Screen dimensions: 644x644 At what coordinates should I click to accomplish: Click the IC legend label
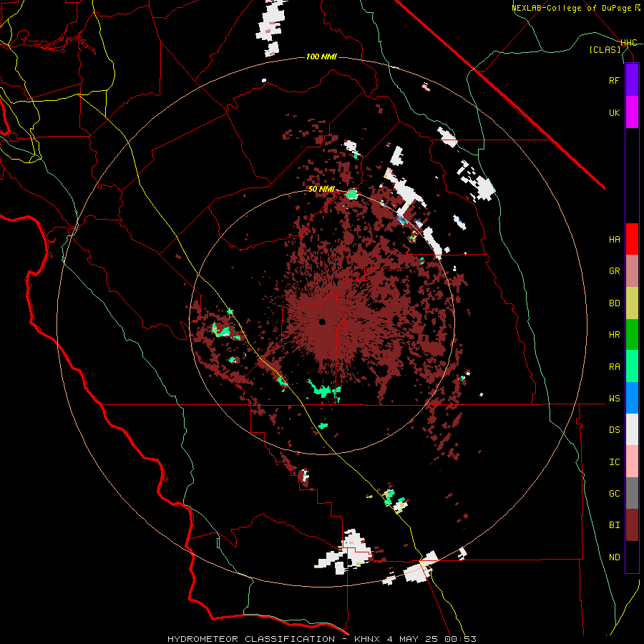click(x=614, y=462)
